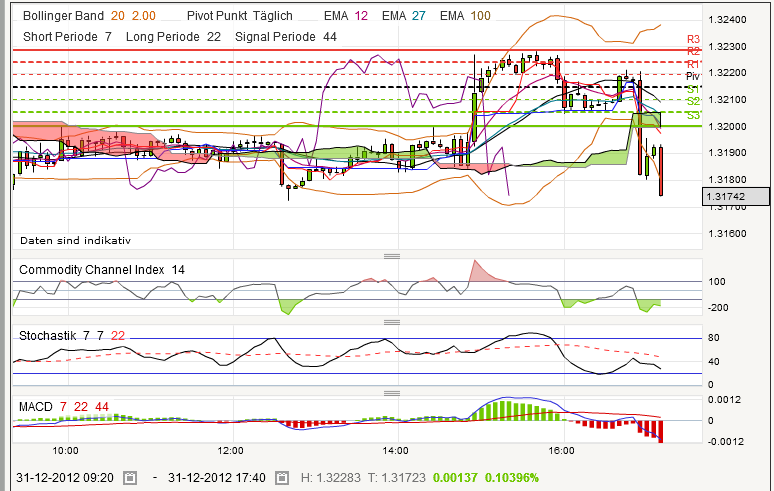This screenshot has height=491, width=774.
Task: Select the Bollinger Band indicator label
Action: click(x=63, y=17)
